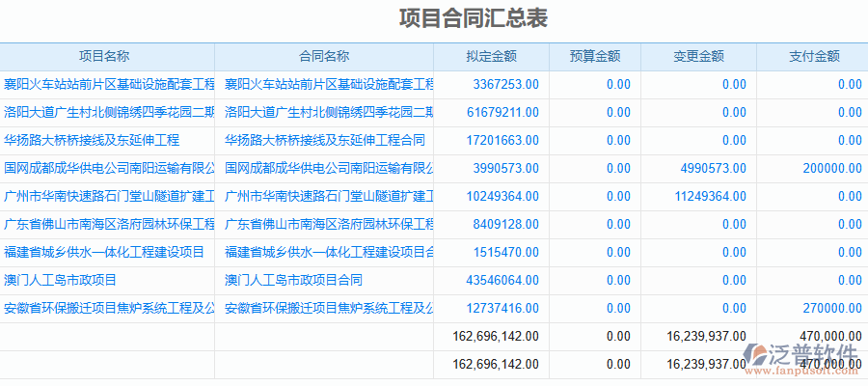
Task: Click the 项目名称 column header
Action: tap(104, 57)
